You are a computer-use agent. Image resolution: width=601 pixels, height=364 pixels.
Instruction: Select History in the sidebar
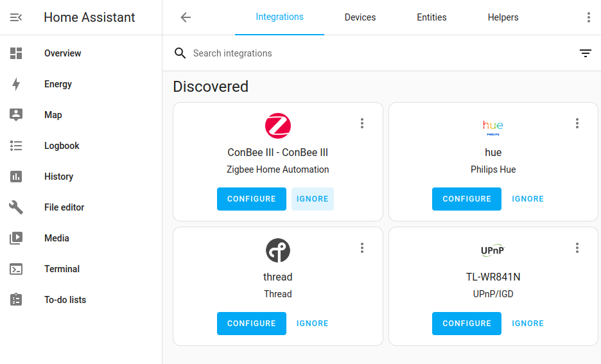coord(81,177)
